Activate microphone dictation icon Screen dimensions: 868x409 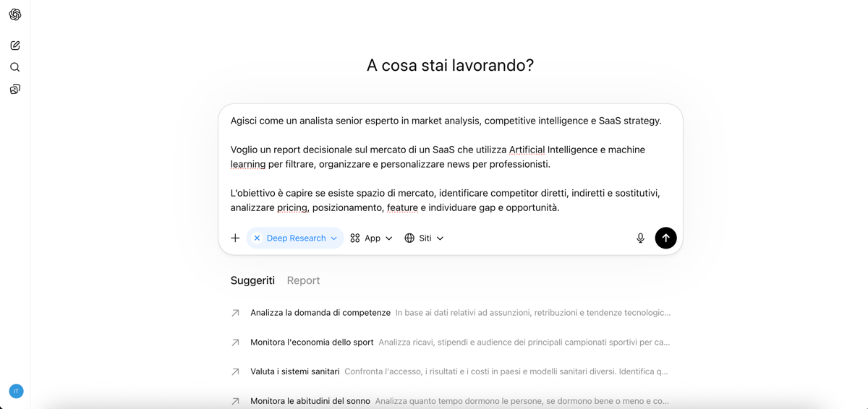coord(640,238)
